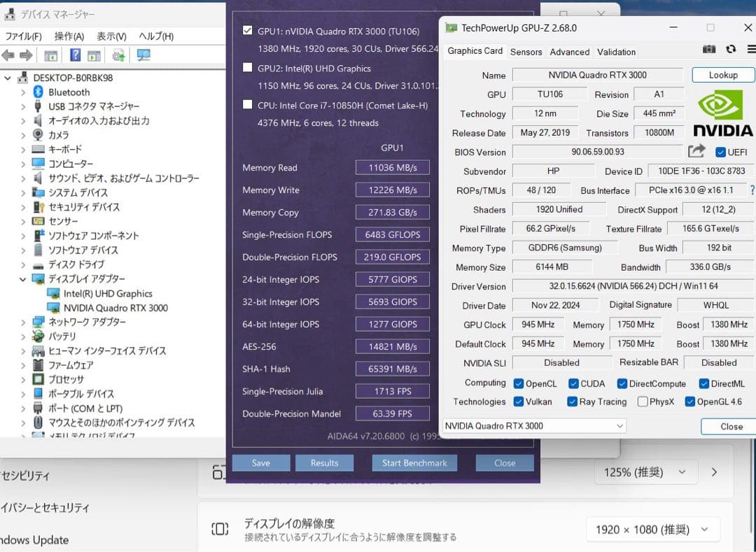Image resolution: width=756 pixels, height=552 pixels.
Task: Collapse the ディスプレイ アダプター tree node
Action: [21, 278]
